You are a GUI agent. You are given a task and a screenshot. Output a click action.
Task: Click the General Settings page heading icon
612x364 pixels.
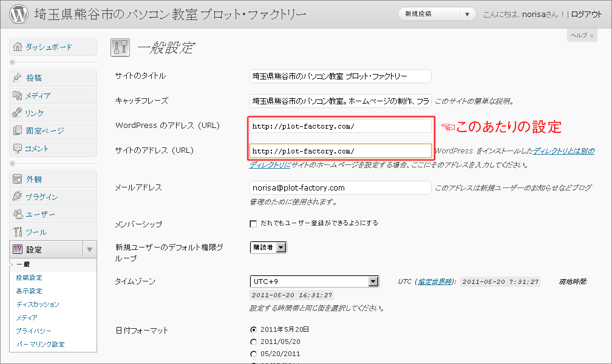120,47
